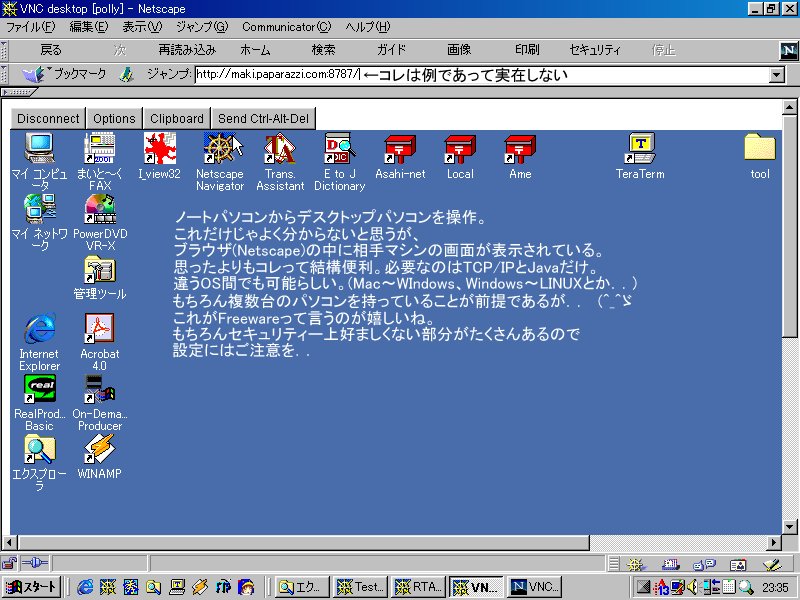Open the ジャンプ(G) menu
The height and width of the screenshot is (600, 800).
point(202,27)
